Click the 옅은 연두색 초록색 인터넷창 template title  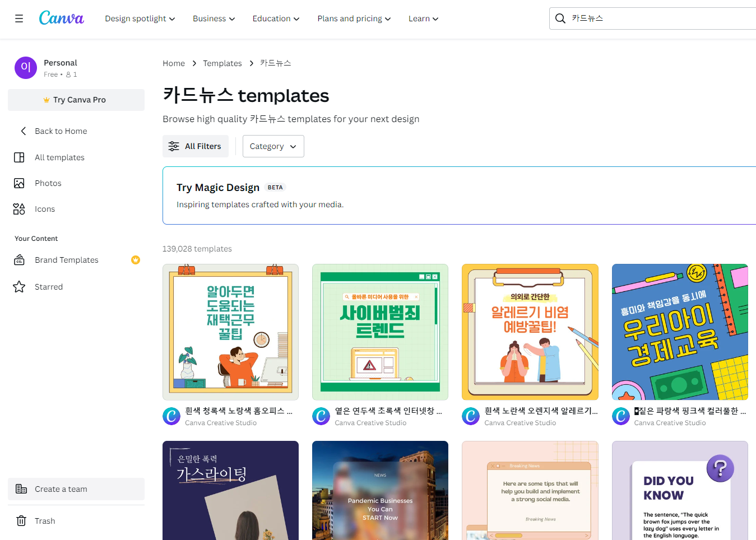388,411
